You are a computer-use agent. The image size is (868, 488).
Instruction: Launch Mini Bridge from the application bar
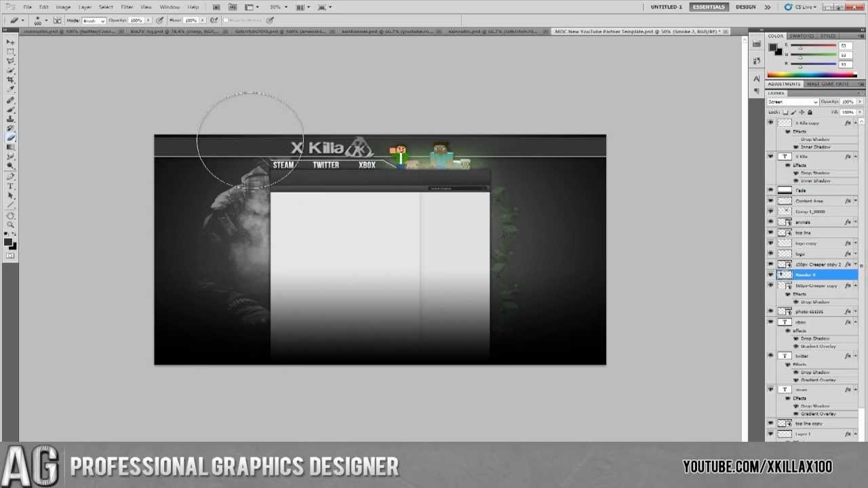(233, 7)
